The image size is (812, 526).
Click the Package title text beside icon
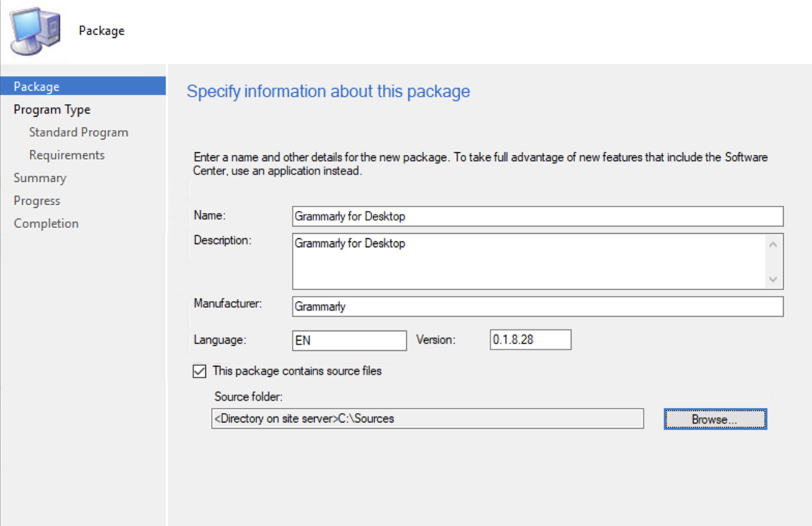point(102,31)
